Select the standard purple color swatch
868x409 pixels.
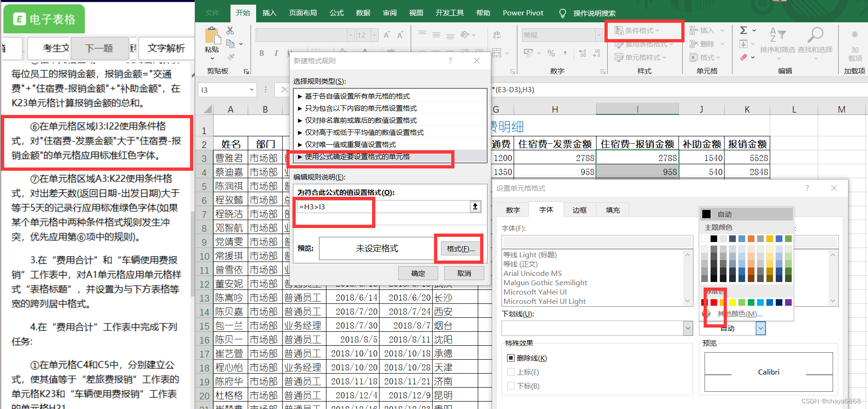coord(788,302)
